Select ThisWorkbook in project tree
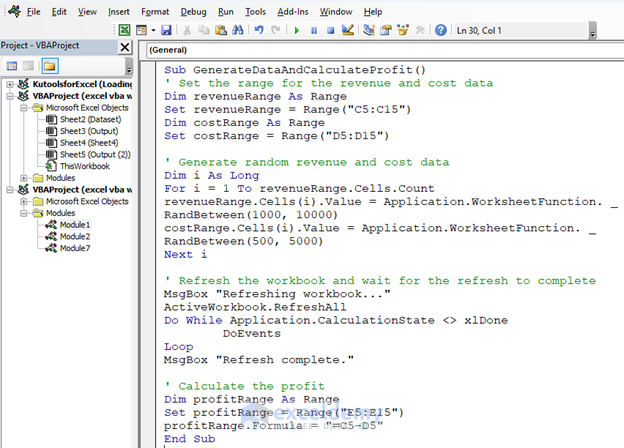This screenshot has height=448, width=624. tap(84, 166)
